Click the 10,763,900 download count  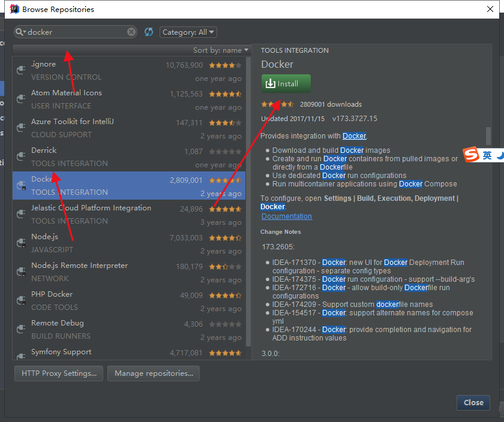[x=184, y=65]
